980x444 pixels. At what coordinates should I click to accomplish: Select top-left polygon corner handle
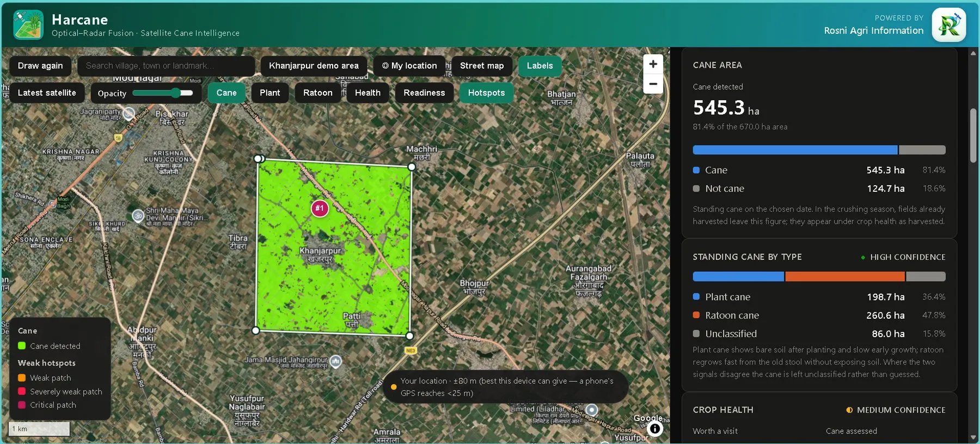tap(258, 159)
